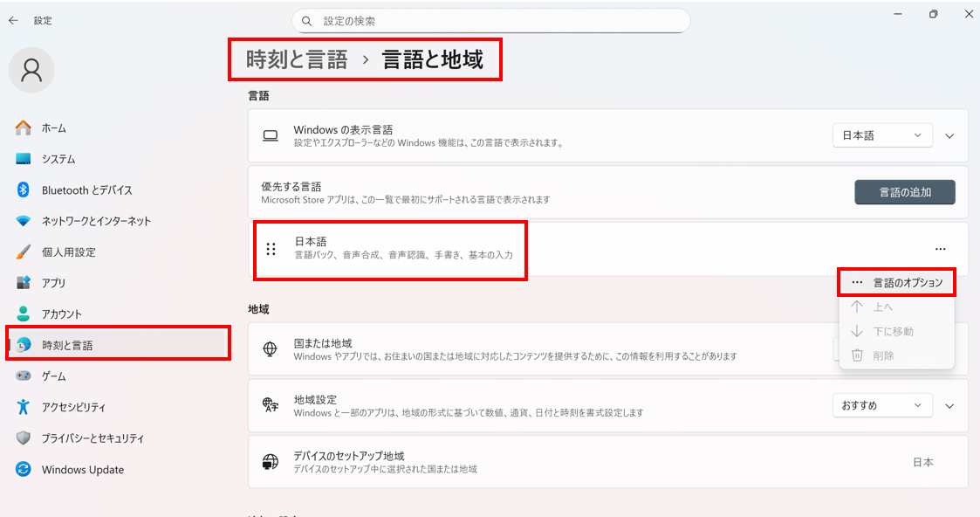Click the 言語の追加 button
The width and height of the screenshot is (980, 517).
click(x=904, y=192)
